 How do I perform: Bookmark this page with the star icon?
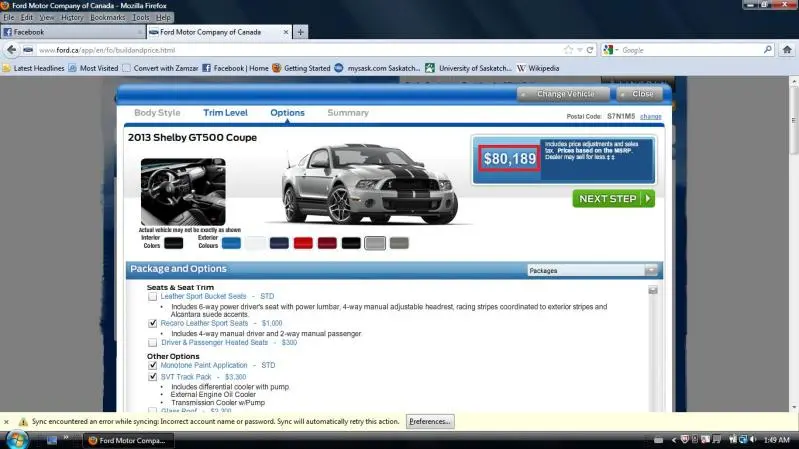(x=569, y=50)
